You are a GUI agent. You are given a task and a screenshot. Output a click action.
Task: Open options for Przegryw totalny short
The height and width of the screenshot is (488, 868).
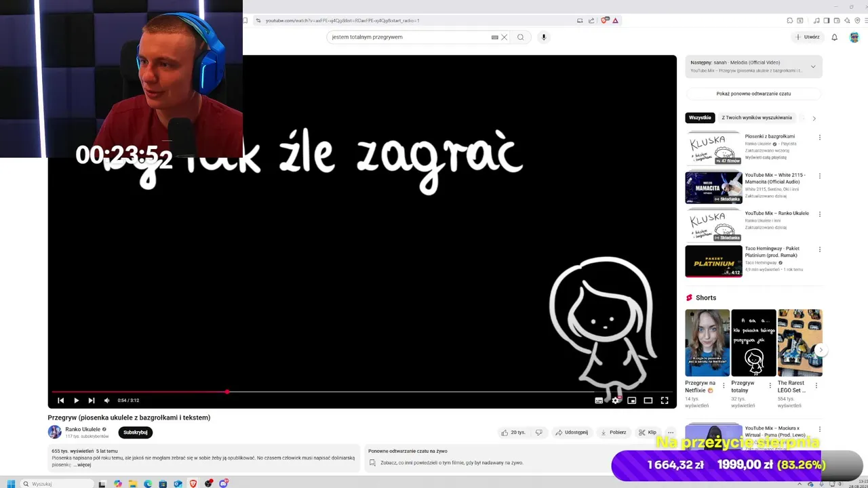[770, 386]
